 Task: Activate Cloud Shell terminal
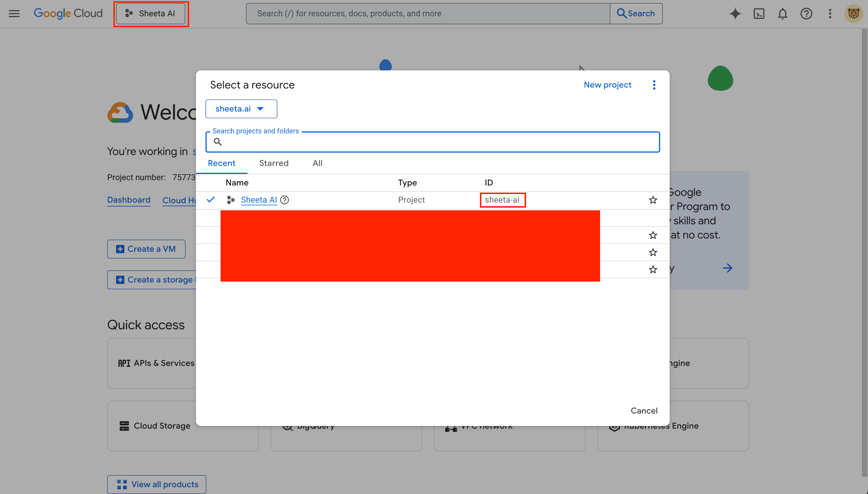(759, 14)
